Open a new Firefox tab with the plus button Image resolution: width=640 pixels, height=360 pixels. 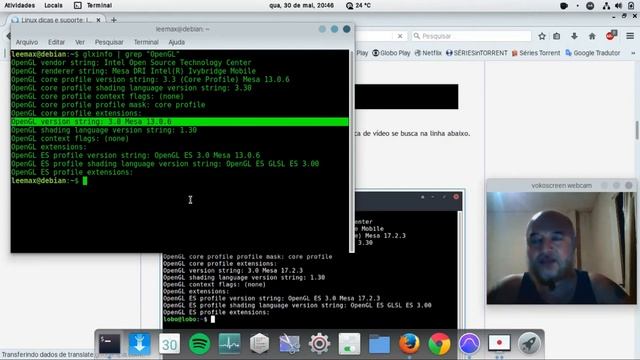pos(114,20)
